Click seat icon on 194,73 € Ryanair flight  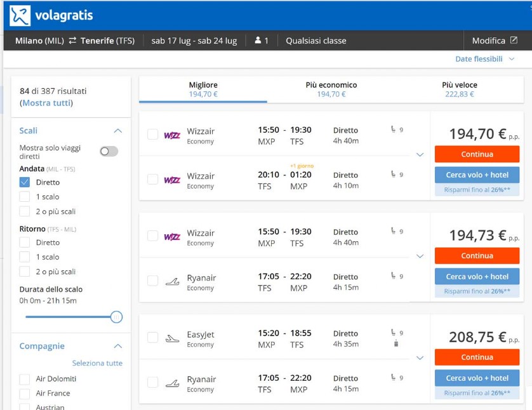pyautogui.click(x=393, y=275)
